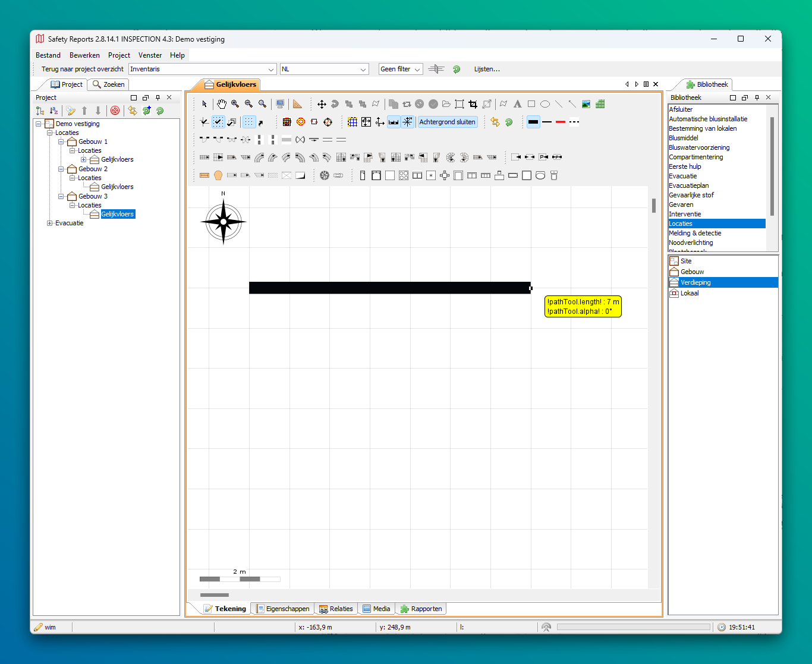Toggle the Achtergrond sluiten button
This screenshot has height=664, width=812.
click(447, 122)
